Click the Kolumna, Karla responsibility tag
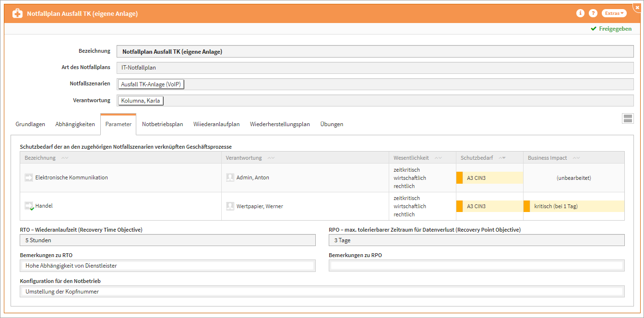This screenshot has height=318, width=644. pos(141,101)
